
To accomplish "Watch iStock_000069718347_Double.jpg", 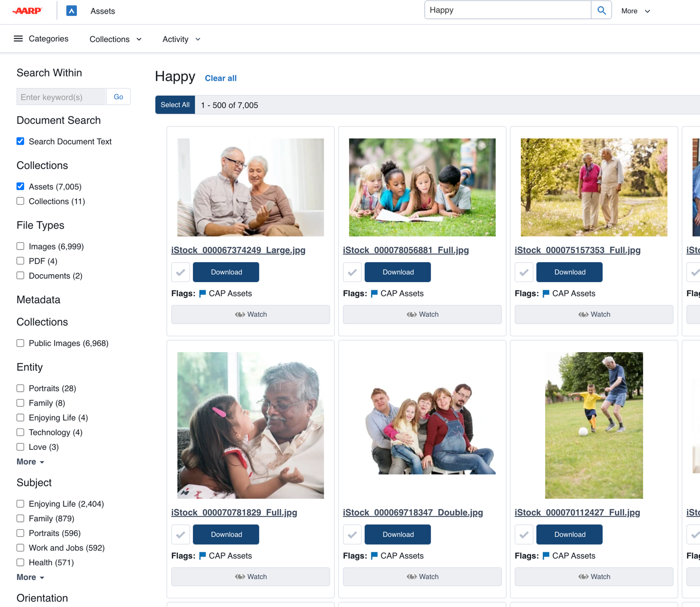I will tap(422, 577).
